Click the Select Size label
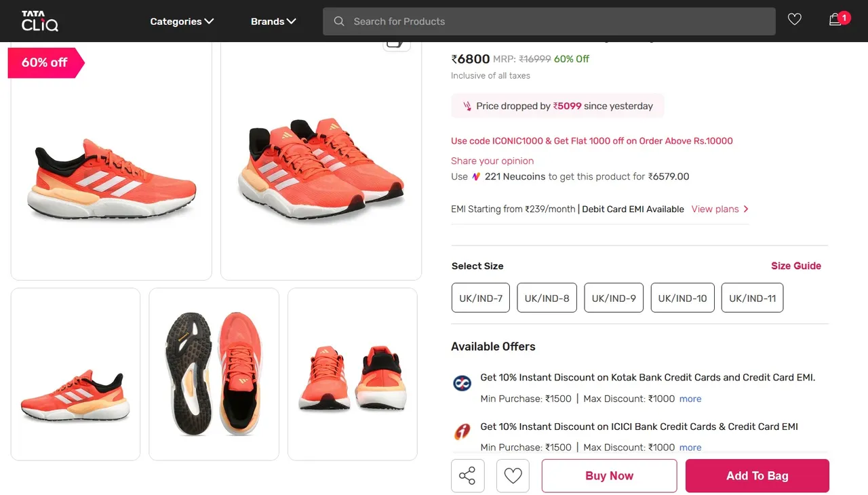Viewport: 868px width, 495px height. point(477,266)
